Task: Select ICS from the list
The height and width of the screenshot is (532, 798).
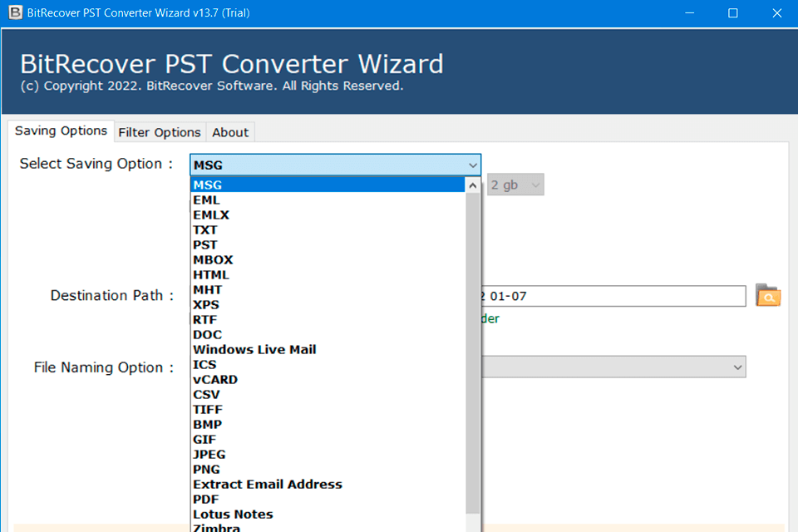Action: [328, 365]
